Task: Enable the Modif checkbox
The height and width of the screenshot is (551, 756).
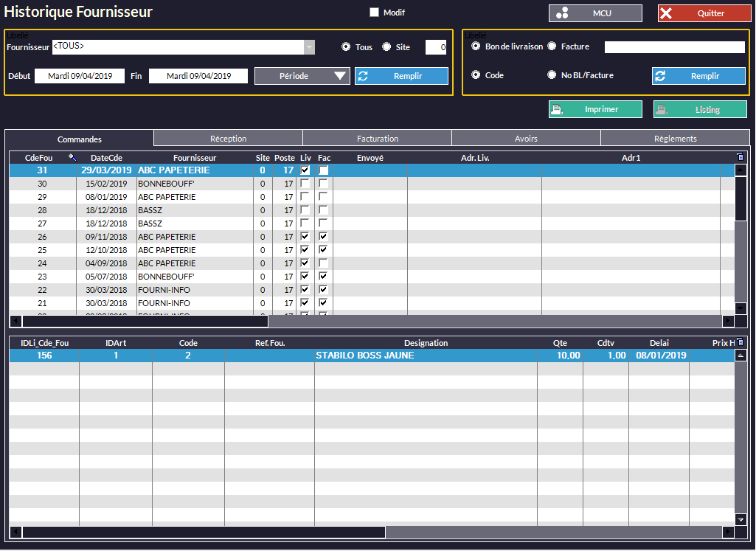Action: point(374,13)
